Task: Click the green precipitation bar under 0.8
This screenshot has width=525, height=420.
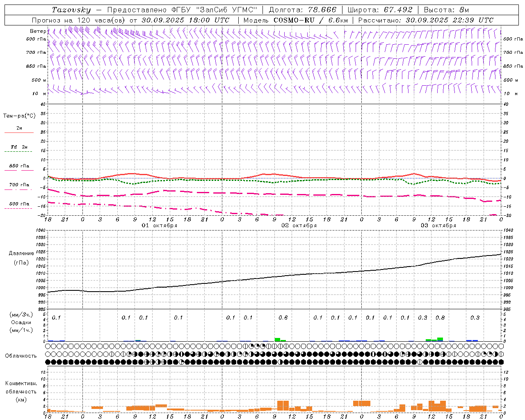Action: click(x=440, y=339)
